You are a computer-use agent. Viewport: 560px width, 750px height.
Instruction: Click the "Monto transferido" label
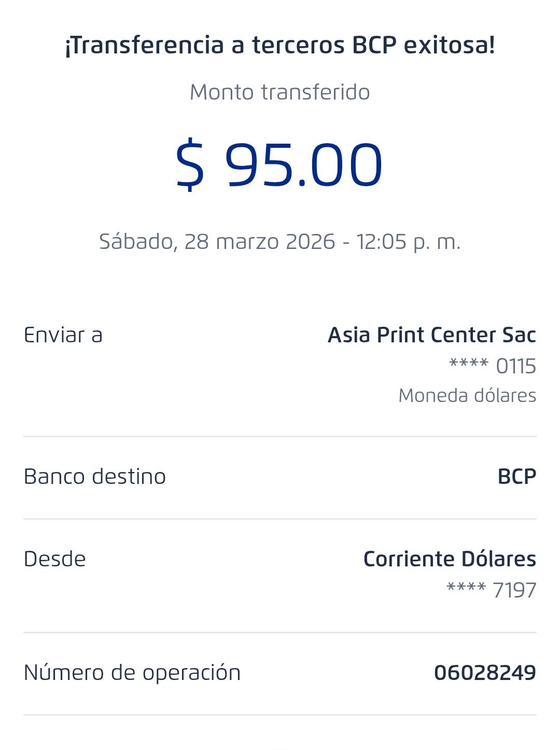click(280, 92)
